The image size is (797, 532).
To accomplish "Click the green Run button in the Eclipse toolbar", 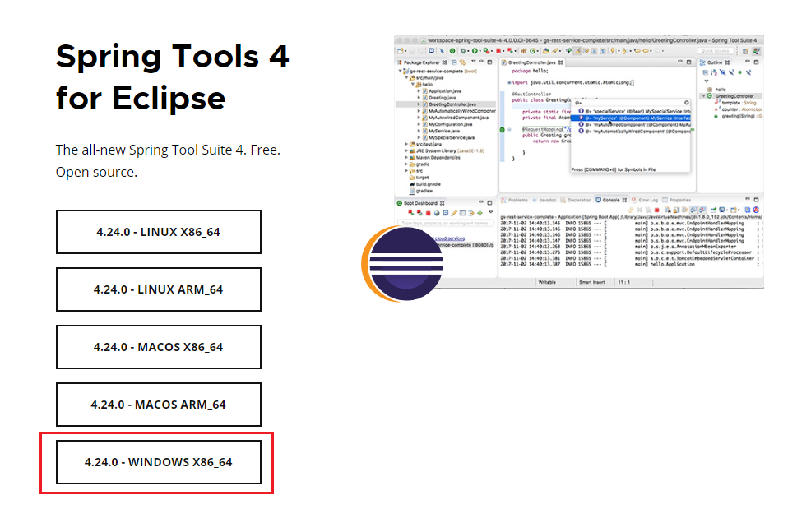I will pyautogui.click(x=475, y=51).
